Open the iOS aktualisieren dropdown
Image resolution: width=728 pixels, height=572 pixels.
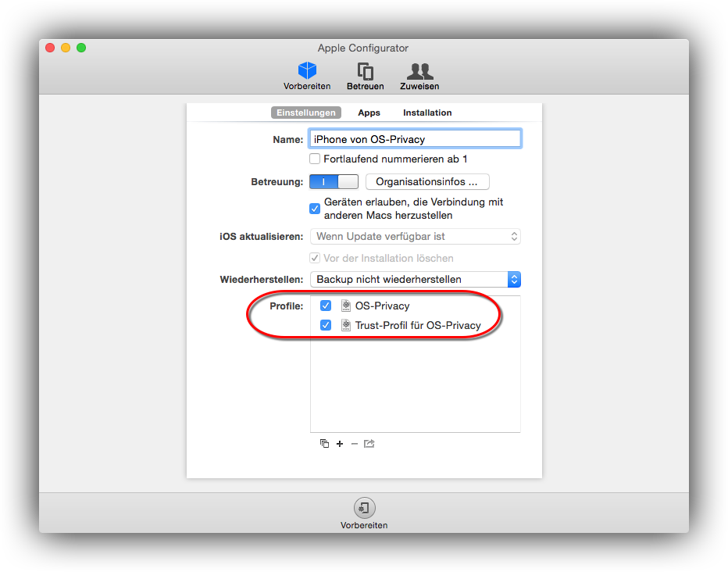pos(415,236)
